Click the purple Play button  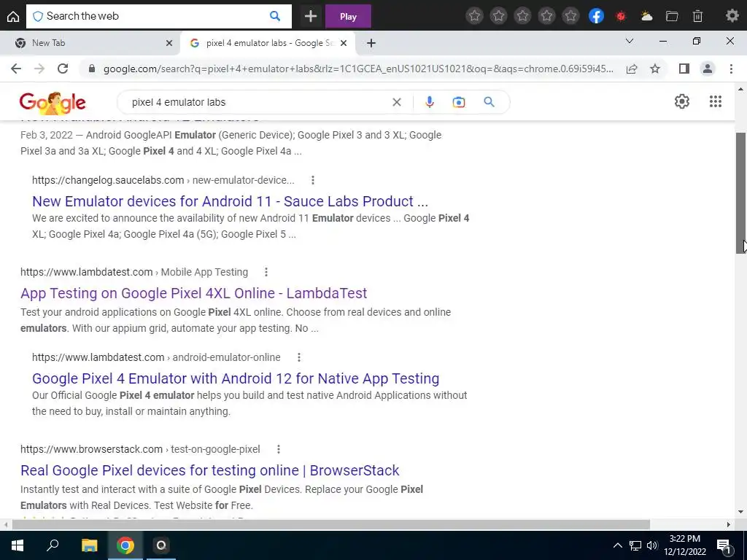[348, 16]
